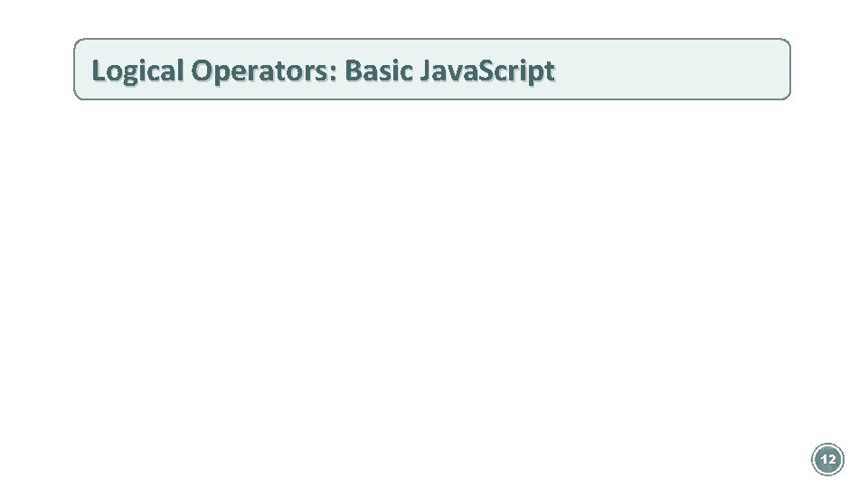868x488 pixels.
Task: Click the slide number 12 badge
Action: (827, 460)
